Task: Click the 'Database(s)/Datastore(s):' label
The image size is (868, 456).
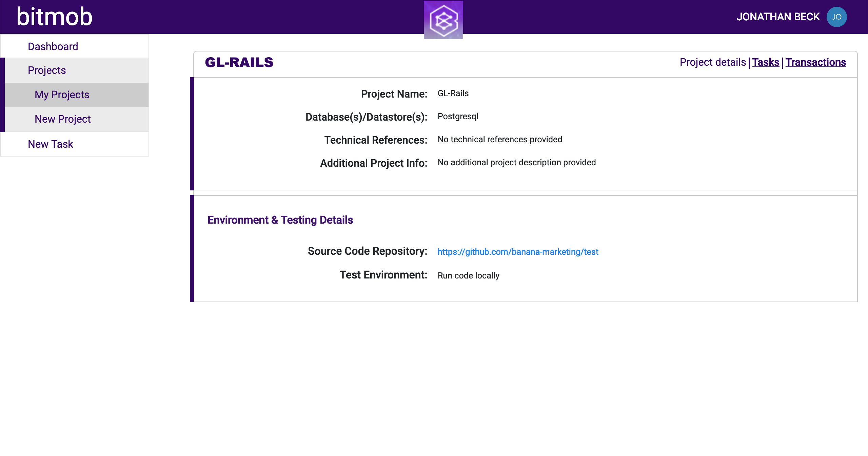Action: pos(366,117)
